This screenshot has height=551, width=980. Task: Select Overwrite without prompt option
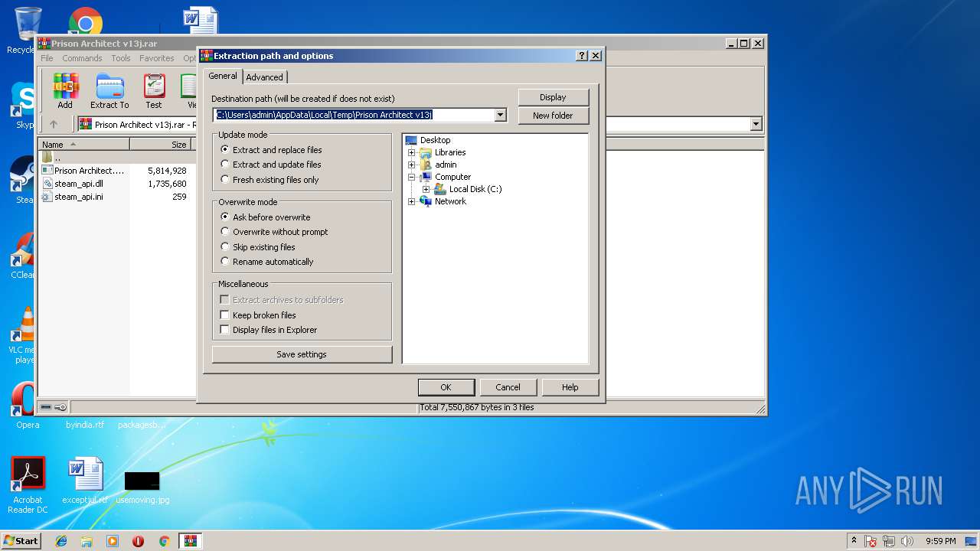click(274, 232)
